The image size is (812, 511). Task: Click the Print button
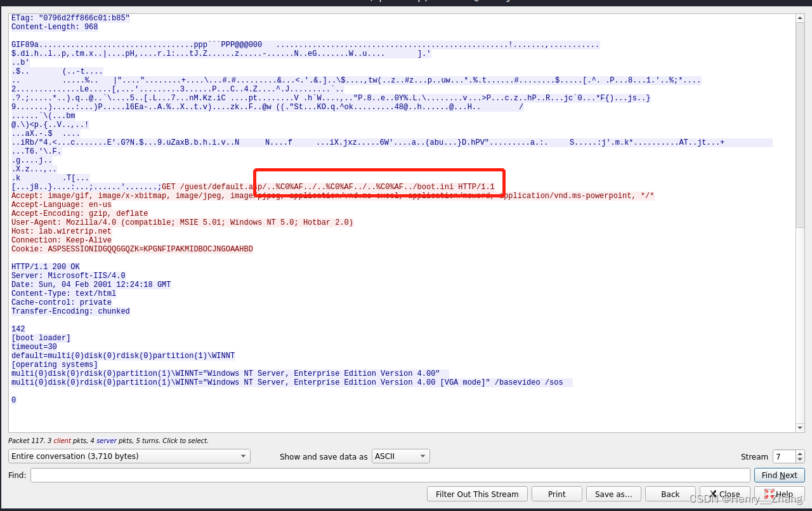pyautogui.click(x=556, y=494)
